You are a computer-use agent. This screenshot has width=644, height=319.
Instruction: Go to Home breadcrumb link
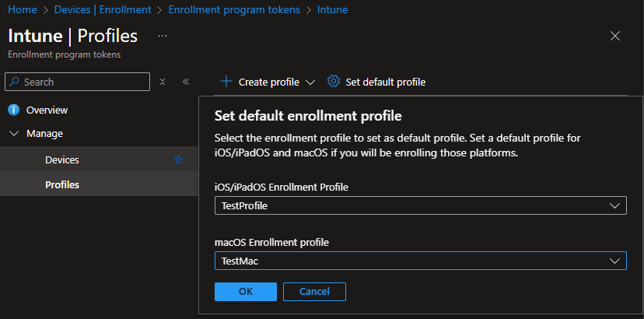(22, 10)
